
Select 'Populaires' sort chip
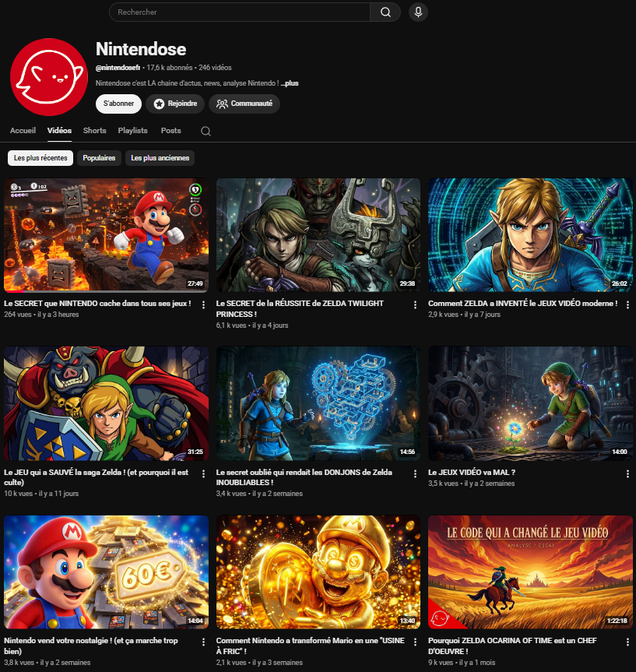tap(99, 158)
